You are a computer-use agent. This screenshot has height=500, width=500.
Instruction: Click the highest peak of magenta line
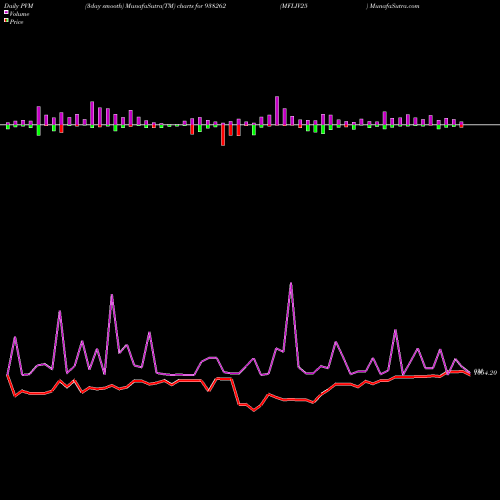(291, 284)
